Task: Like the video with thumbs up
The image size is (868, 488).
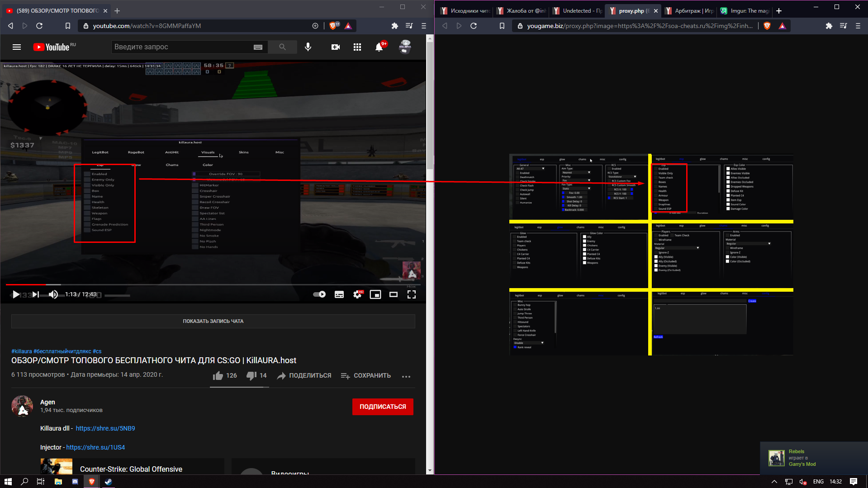Action: 218,375
